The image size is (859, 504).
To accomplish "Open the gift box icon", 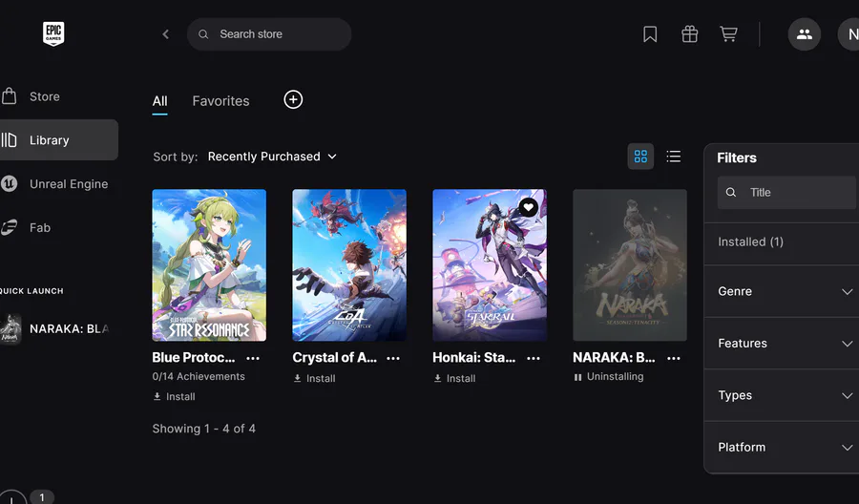I will (x=690, y=34).
